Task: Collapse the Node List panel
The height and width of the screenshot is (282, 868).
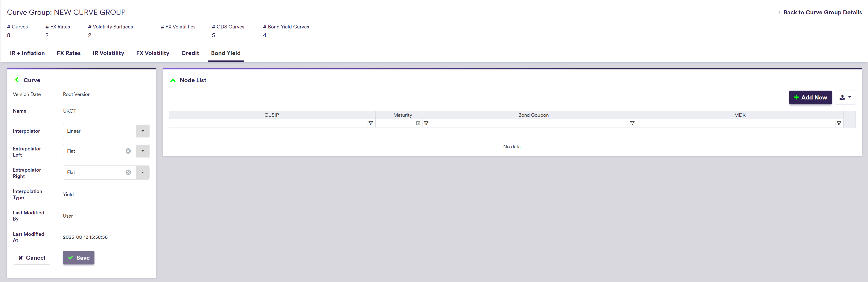Action: pos(173,80)
